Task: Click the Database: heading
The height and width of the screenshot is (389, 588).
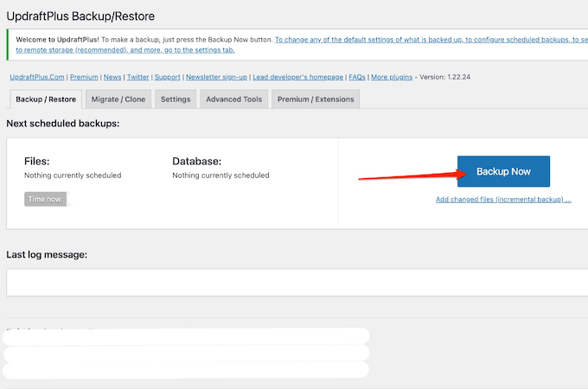Action: coord(197,161)
